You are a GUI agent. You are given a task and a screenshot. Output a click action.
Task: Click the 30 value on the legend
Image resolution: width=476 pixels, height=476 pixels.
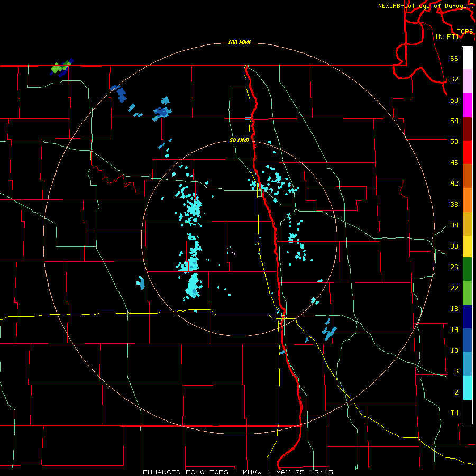point(454,246)
